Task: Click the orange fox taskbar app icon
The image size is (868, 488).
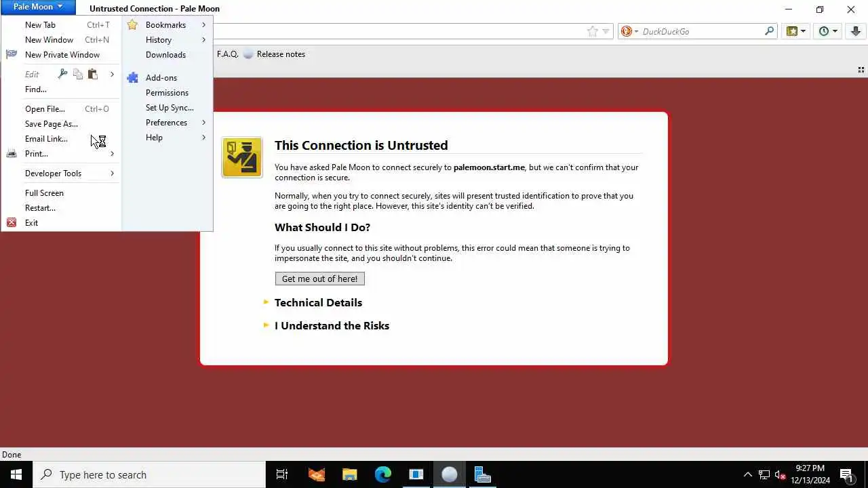Action: (316, 474)
